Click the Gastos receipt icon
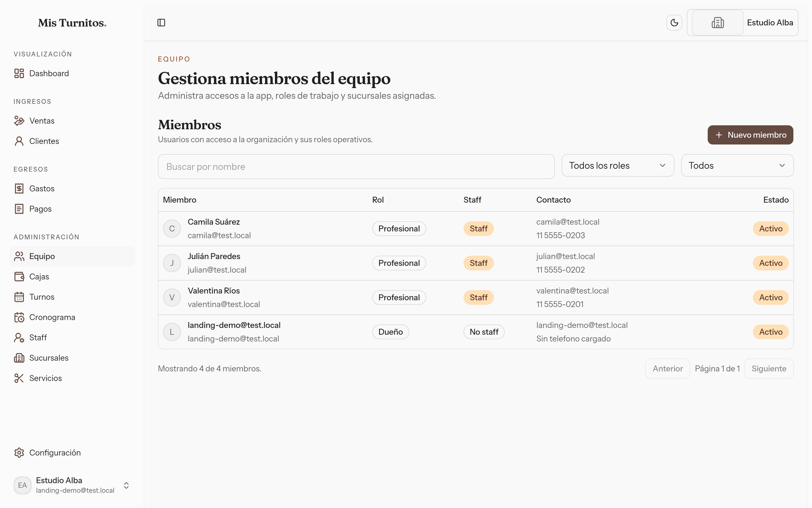 tap(19, 189)
